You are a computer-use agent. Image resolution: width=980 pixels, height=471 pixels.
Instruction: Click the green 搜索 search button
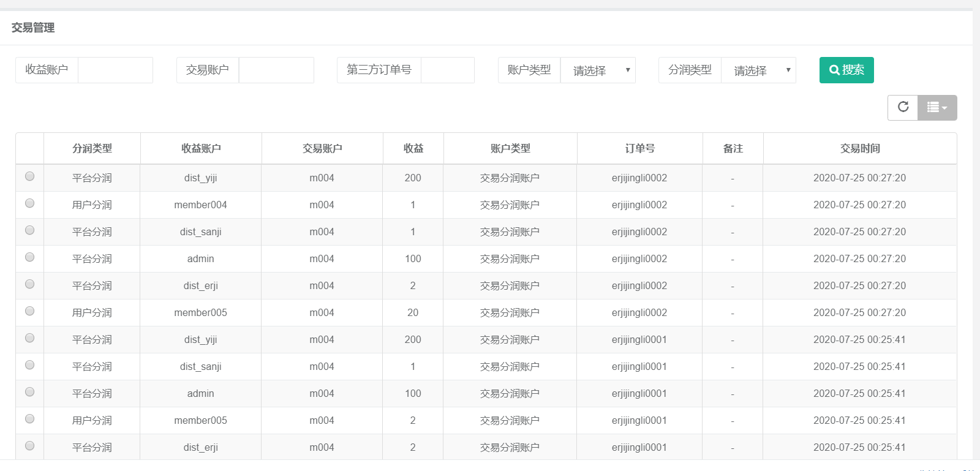point(846,70)
